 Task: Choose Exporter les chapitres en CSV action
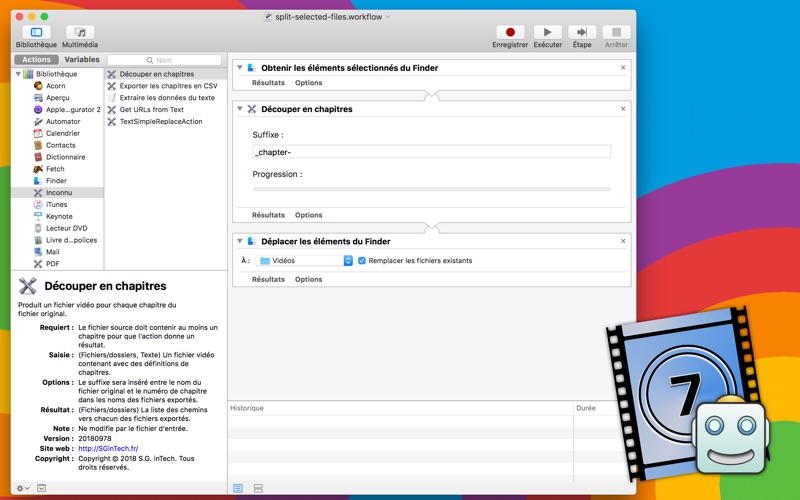coord(166,86)
